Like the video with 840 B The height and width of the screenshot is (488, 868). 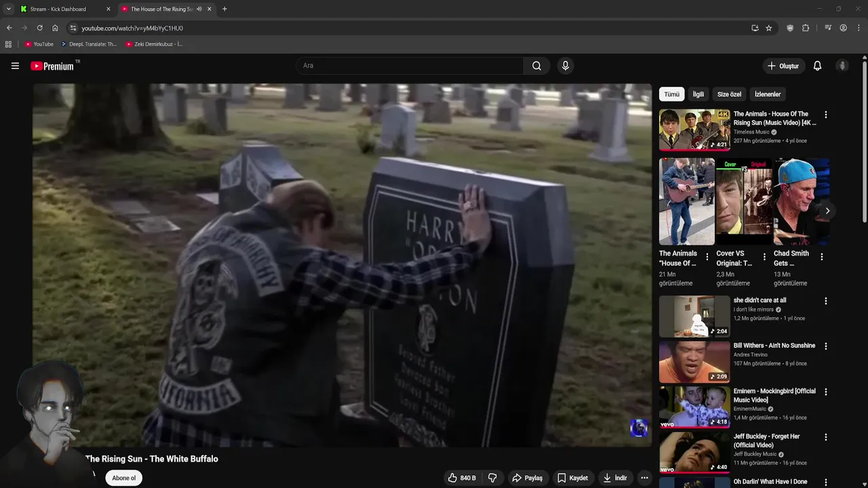pyautogui.click(x=461, y=478)
